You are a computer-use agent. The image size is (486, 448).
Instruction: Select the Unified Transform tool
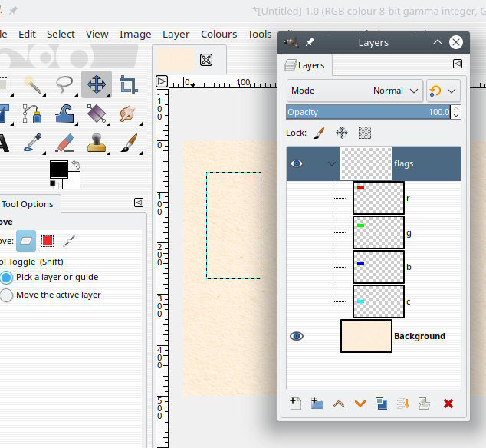click(x=97, y=114)
